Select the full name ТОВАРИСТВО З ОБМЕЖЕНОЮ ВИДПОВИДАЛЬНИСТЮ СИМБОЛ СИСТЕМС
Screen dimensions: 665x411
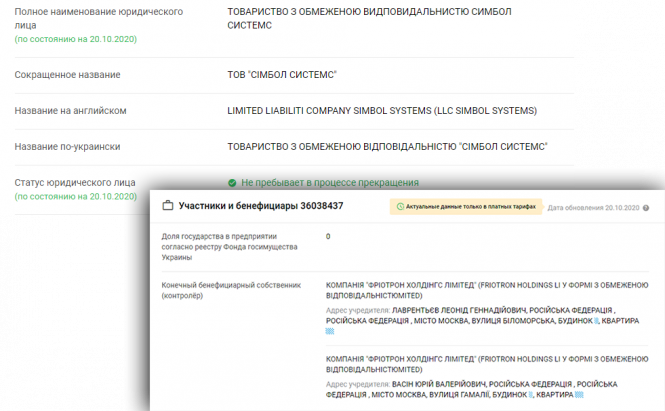(369, 18)
